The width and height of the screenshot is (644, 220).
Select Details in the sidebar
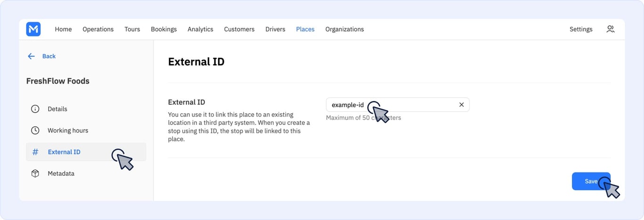pyautogui.click(x=86, y=109)
